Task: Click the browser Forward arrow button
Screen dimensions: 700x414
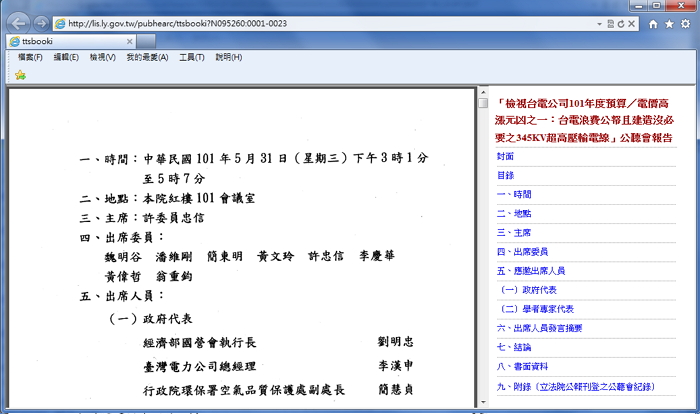Action: coord(40,22)
